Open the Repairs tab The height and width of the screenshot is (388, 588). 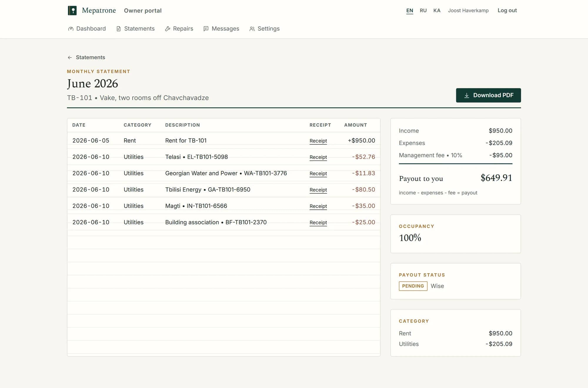point(179,29)
